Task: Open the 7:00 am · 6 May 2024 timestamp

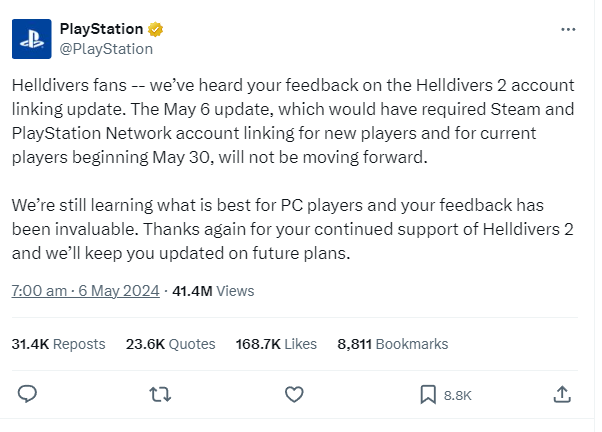Action: (85, 291)
